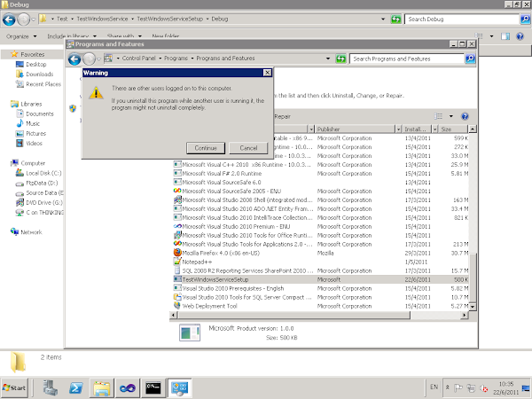Launch PowerShell from taskbar
Image resolution: width=532 pixels, height=399 pixels.
tap(75, 387)
